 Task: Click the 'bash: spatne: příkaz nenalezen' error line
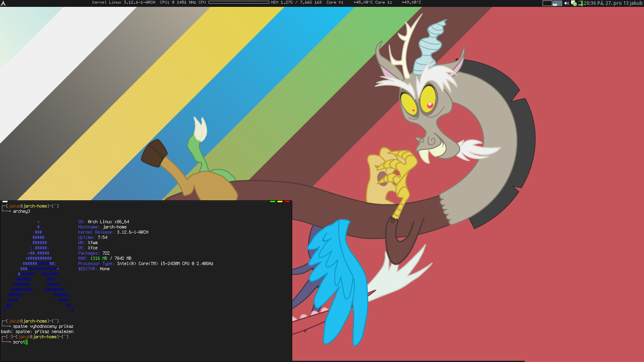point(37,331)
